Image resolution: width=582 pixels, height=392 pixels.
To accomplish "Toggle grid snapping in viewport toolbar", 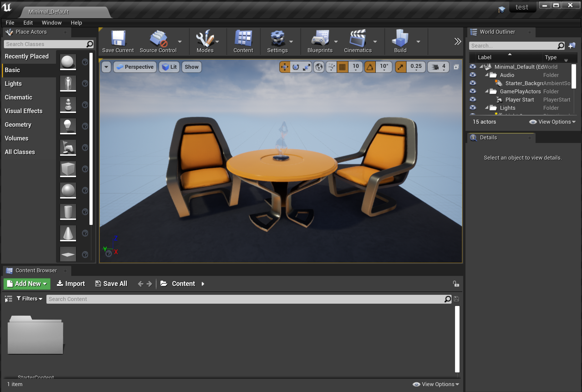I will tap(342, 67).
